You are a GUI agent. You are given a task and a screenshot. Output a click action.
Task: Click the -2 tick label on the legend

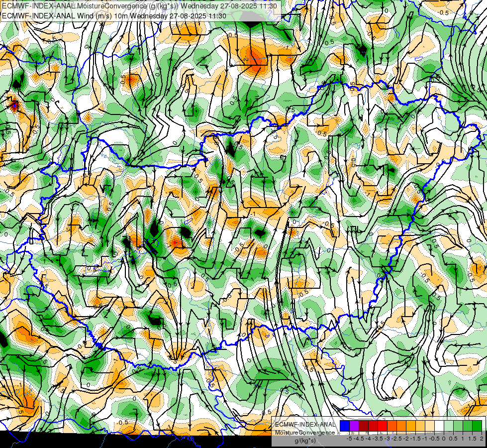pos(405,439)
